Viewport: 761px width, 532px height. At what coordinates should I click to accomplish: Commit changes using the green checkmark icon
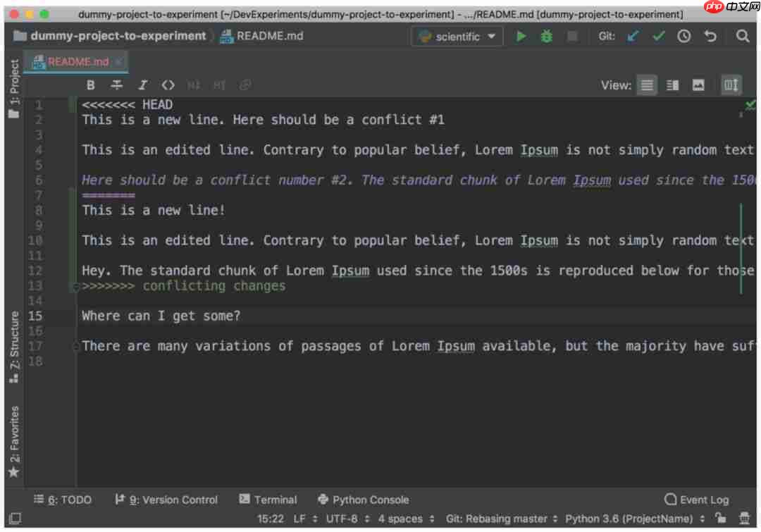point(657,35)
